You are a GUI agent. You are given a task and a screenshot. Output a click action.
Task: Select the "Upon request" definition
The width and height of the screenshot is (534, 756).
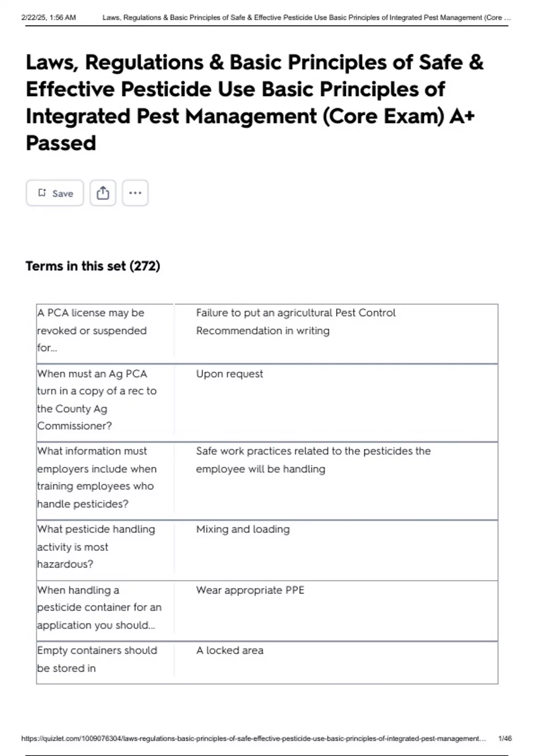click(x=230, y=374)
